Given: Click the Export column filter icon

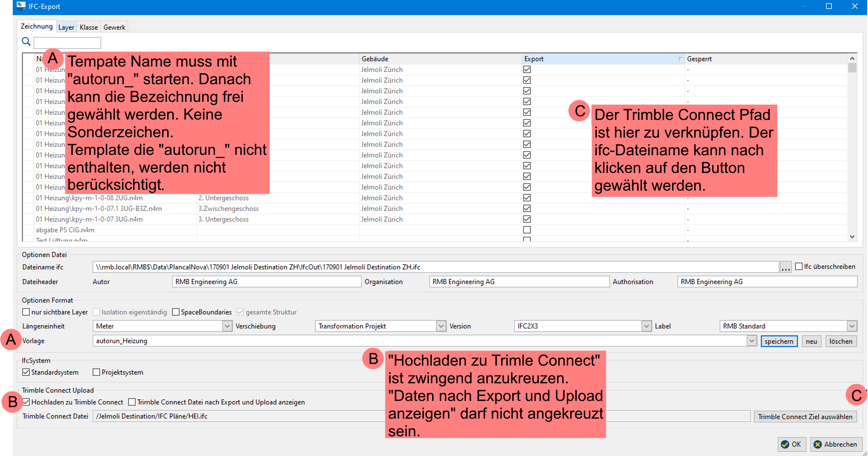Looking at the screenshot, I should click(x=680, y=59).
